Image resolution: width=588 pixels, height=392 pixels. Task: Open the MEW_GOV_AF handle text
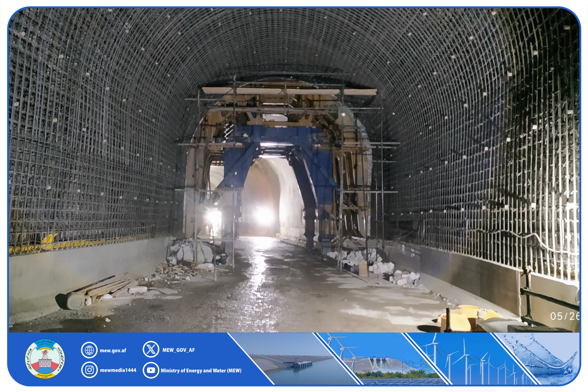[x=178, y=350]
